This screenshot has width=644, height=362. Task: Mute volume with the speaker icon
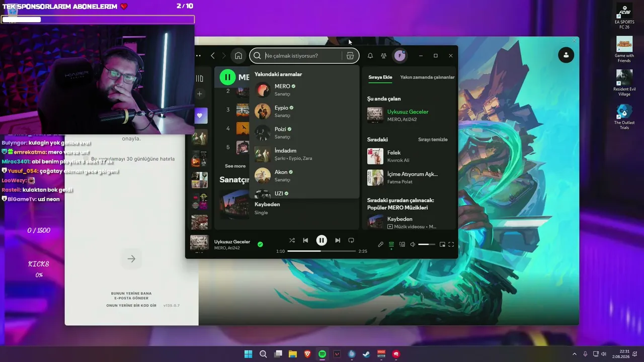(413, 244)
